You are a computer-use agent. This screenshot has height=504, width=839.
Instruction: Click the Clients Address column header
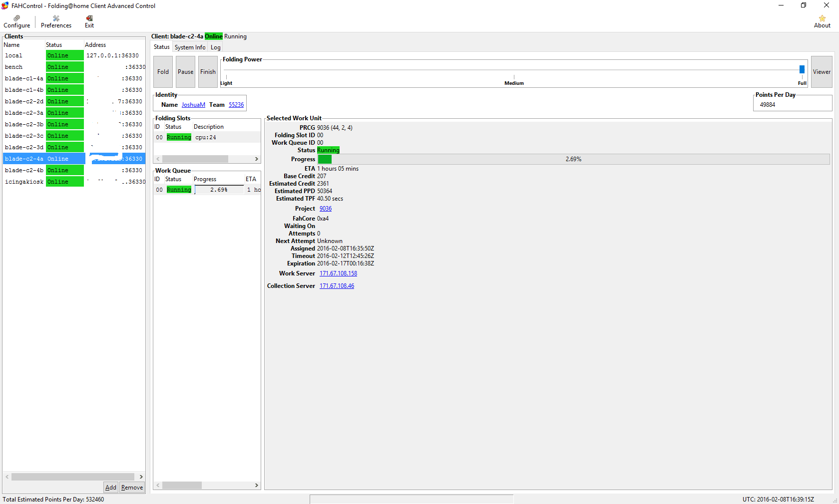pyautogui.click(x=114, y=45)
